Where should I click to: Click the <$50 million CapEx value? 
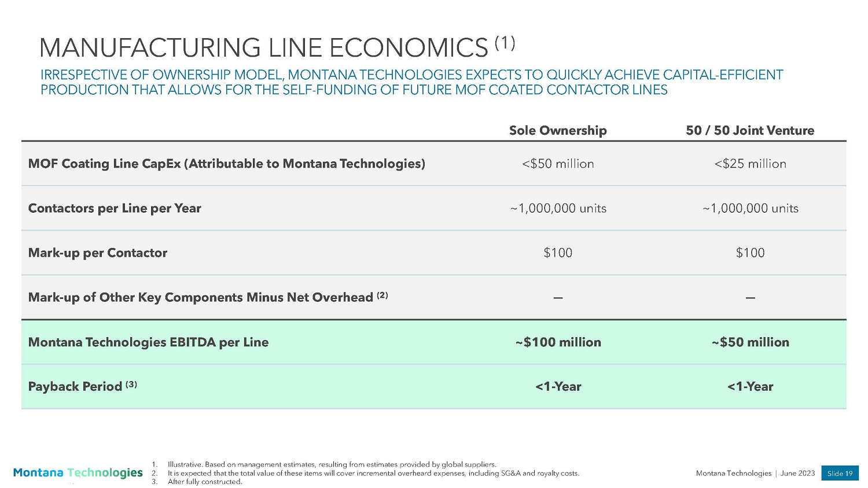[x=558, y=164]
